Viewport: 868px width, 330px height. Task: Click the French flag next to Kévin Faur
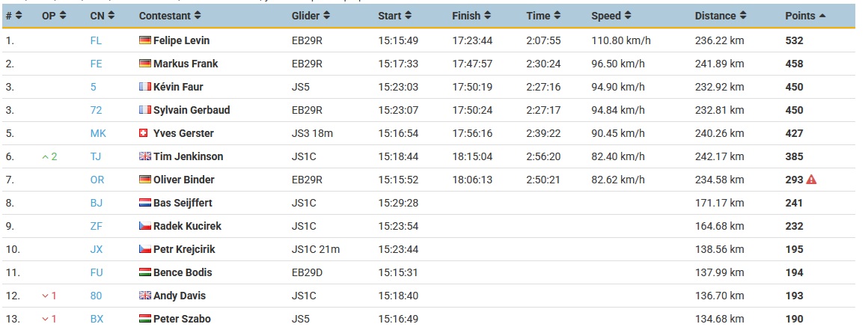click(x=145, y=87)
